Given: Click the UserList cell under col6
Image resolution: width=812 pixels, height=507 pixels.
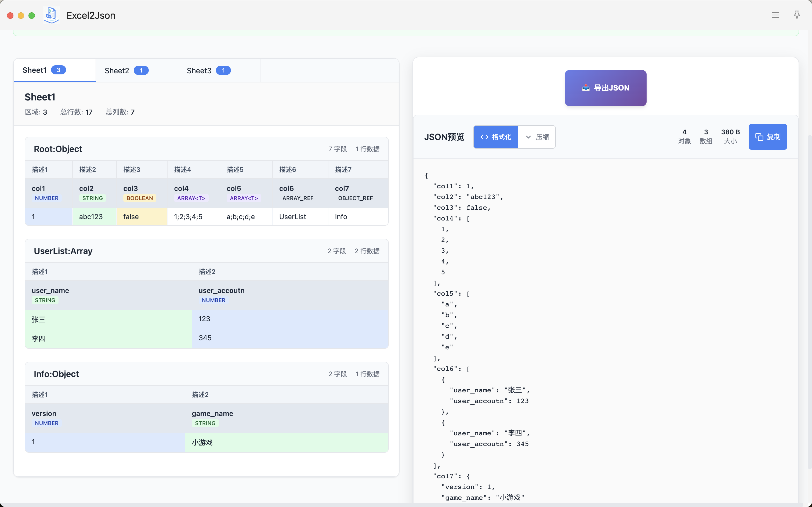Looking at the screenshot, I should click(292, 217).
